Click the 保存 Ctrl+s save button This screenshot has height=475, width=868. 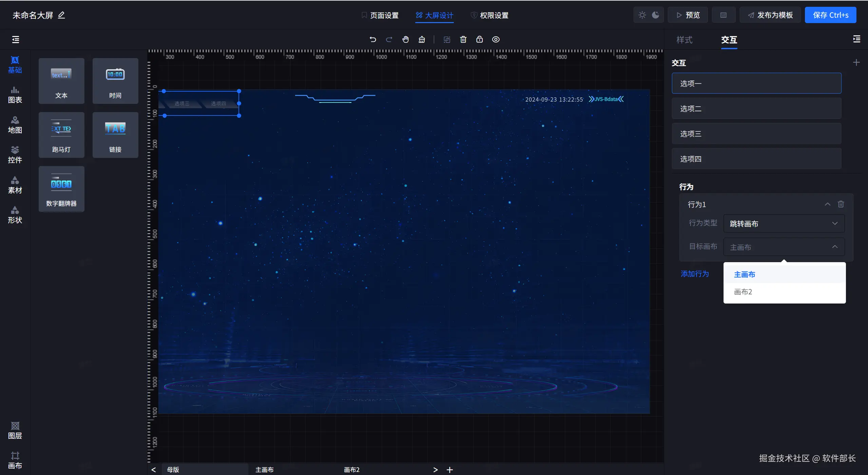(830, 15)
